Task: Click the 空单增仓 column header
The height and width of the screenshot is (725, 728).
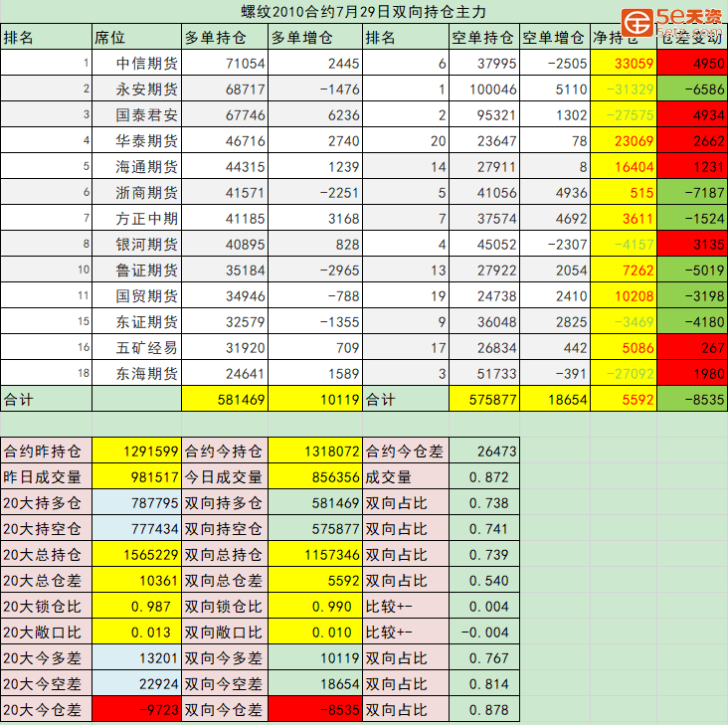Action: (554, 38)
